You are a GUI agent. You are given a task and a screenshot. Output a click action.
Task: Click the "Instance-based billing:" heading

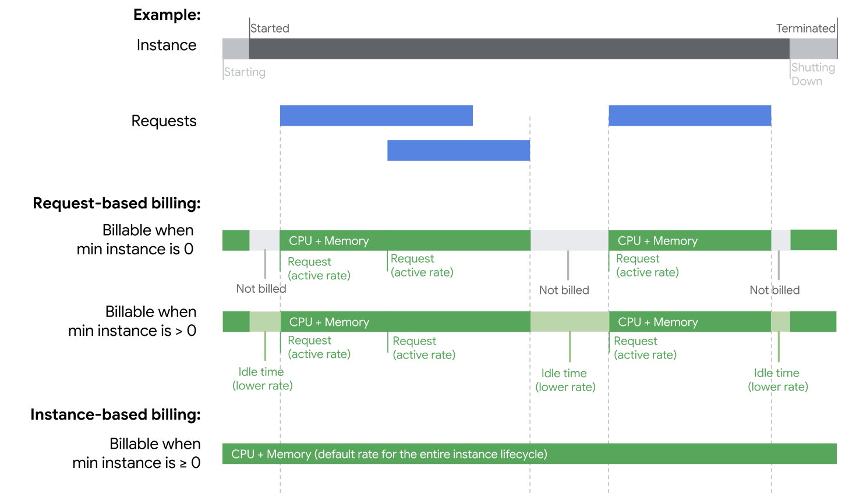(x=115, y=414)
